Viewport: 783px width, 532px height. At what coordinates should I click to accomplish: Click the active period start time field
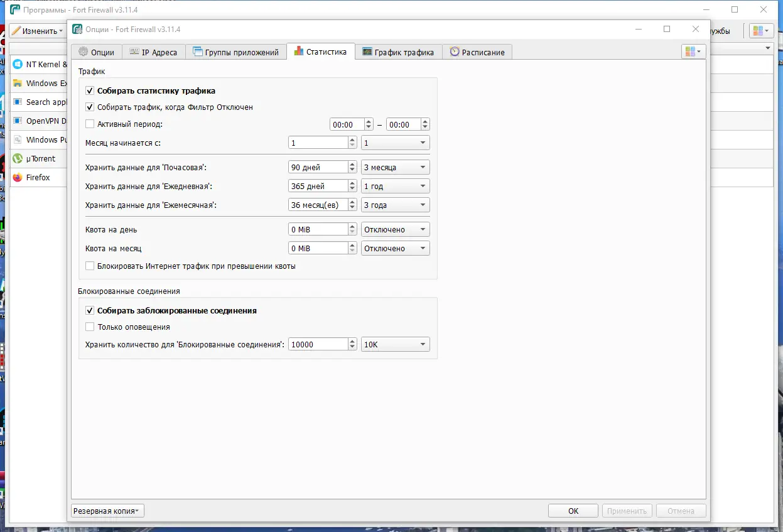[x=347, y=125]
